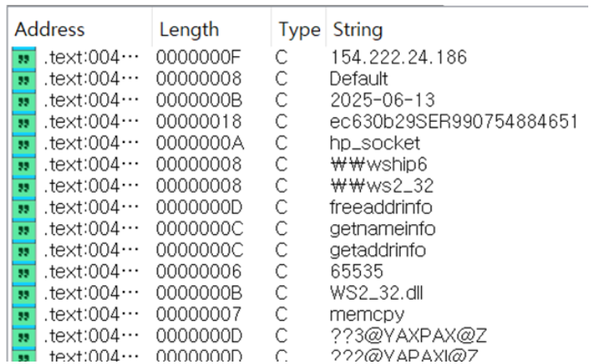Click string icon for WS2_32.dll row
The image size is (598, 364).
point(24,293)
